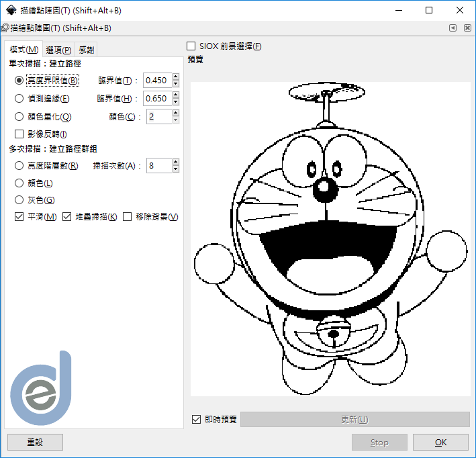Increase the brightness threshold 0.450 with up arrow
The width and height of the screenshot is (476, 458).
coord(176,77)
